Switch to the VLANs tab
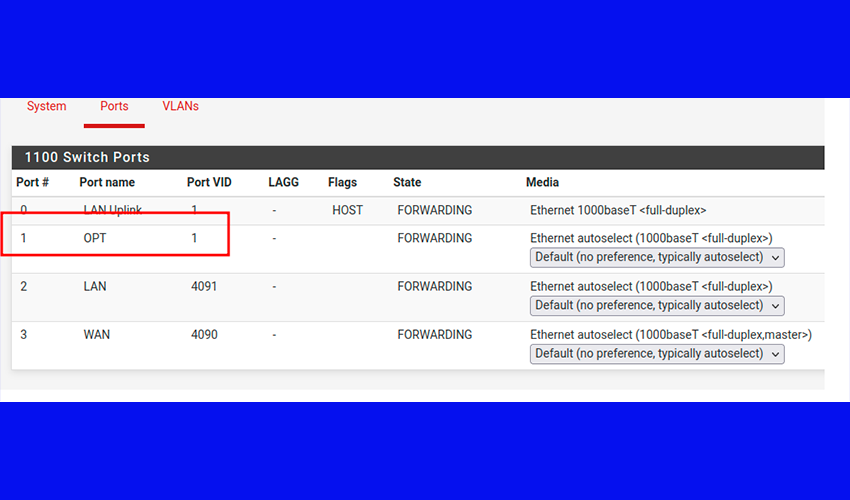This screenshot has width=850, height=500. click(x=181, y=106)
